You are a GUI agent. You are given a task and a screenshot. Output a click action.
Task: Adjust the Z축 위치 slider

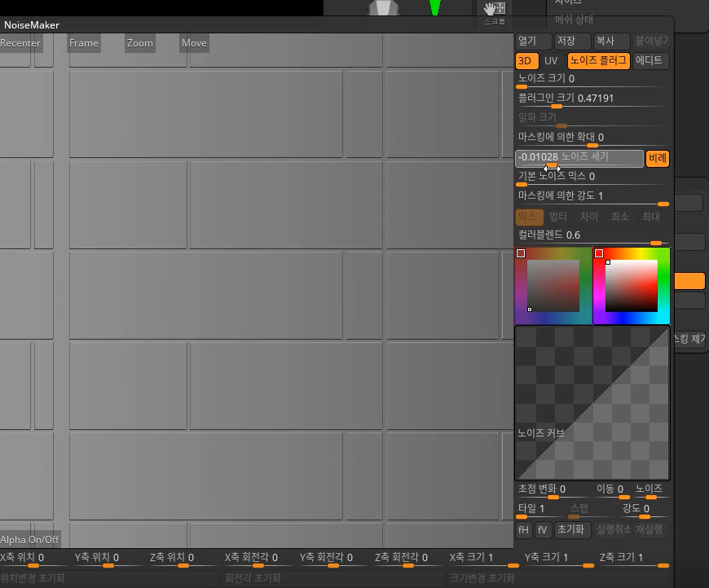tap(183, 559)
